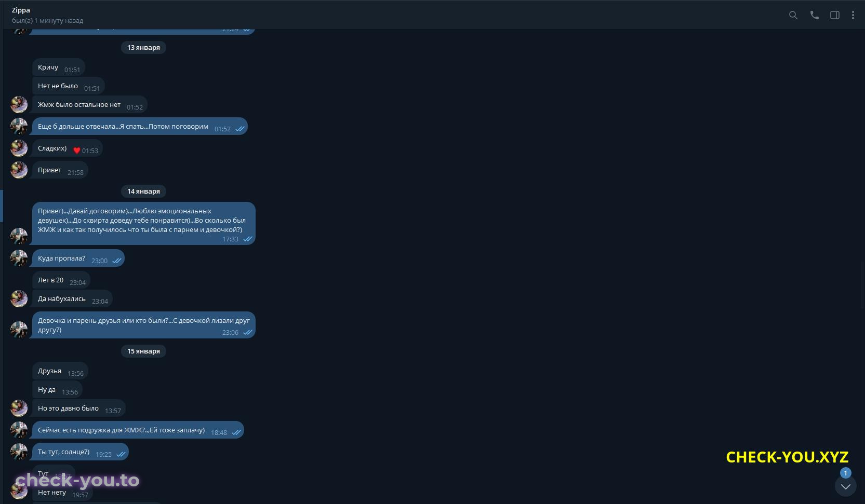Open Zippa's profile from the chat title
The width and height of the screenshot is (865, 504).
[x=21, y=10]
